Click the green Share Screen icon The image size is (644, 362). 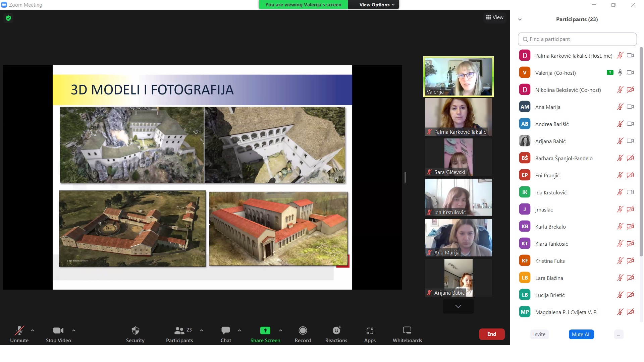pos(265,331)
